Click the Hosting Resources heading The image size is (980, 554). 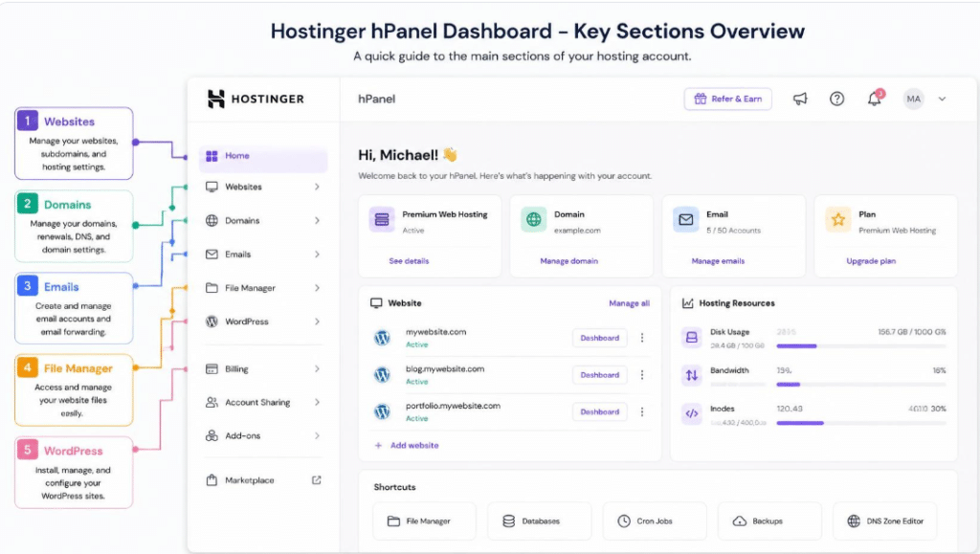pos(737,303)
